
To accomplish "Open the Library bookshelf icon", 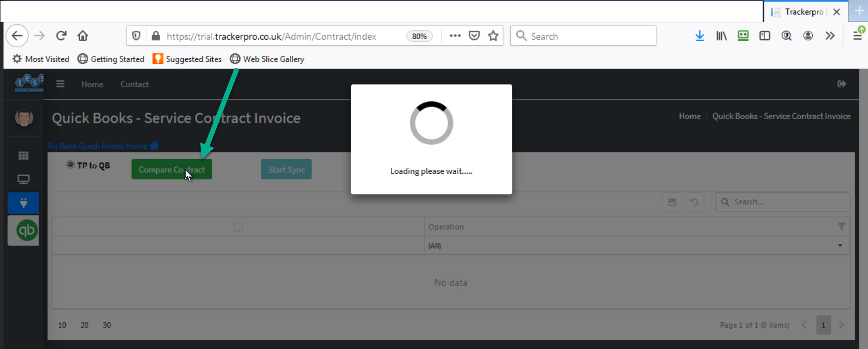I will 721,36.
